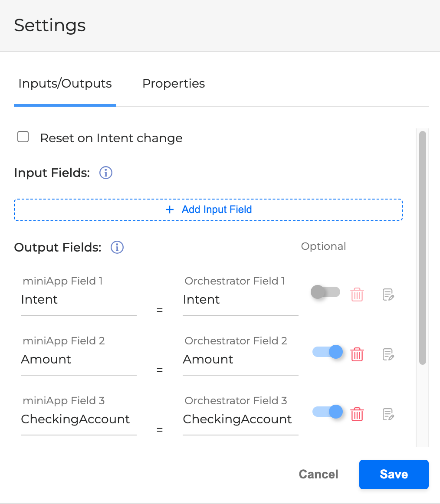Open the edit note icon for Amount
This screenshot has height=504, width=440.
click(388, 354)
